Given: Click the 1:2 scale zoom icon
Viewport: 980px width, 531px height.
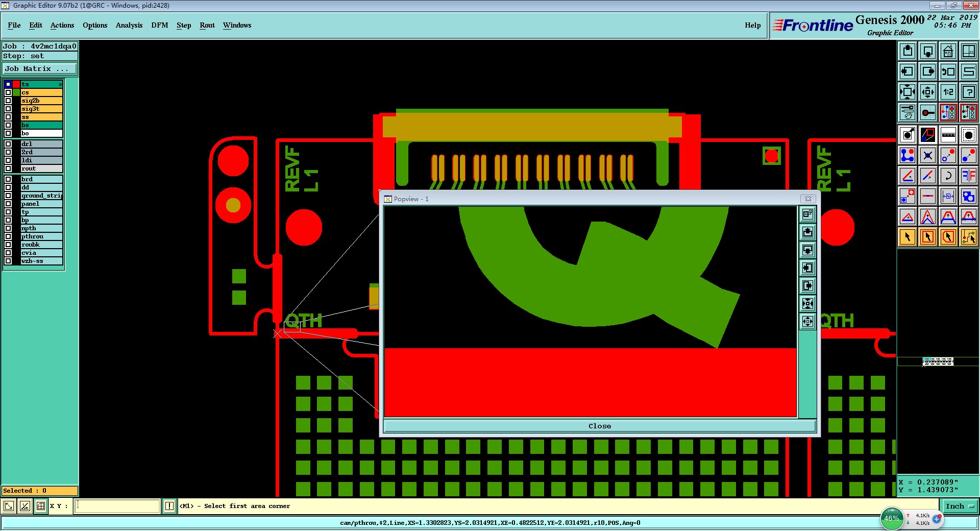Looking at the screenshot, I should tap(948, 92).
